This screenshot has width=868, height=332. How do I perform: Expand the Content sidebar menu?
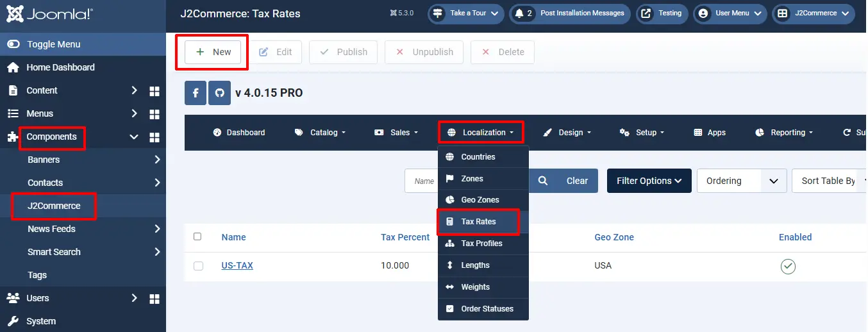tap(134, 90)
